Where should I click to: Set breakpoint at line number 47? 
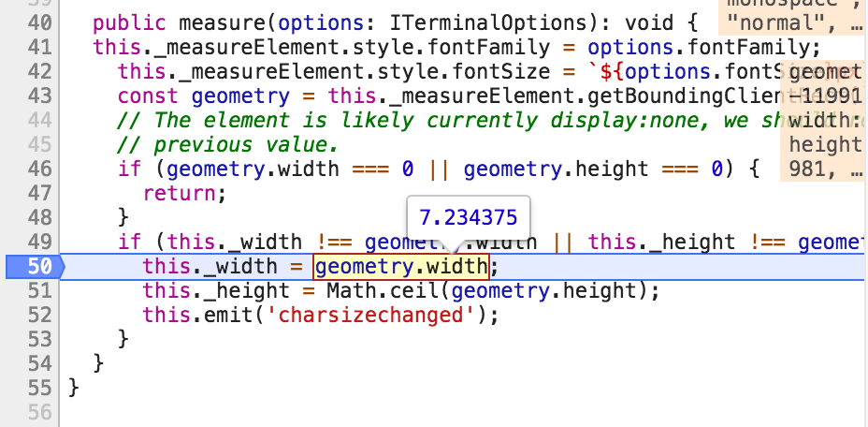click(x=38, y=194)
